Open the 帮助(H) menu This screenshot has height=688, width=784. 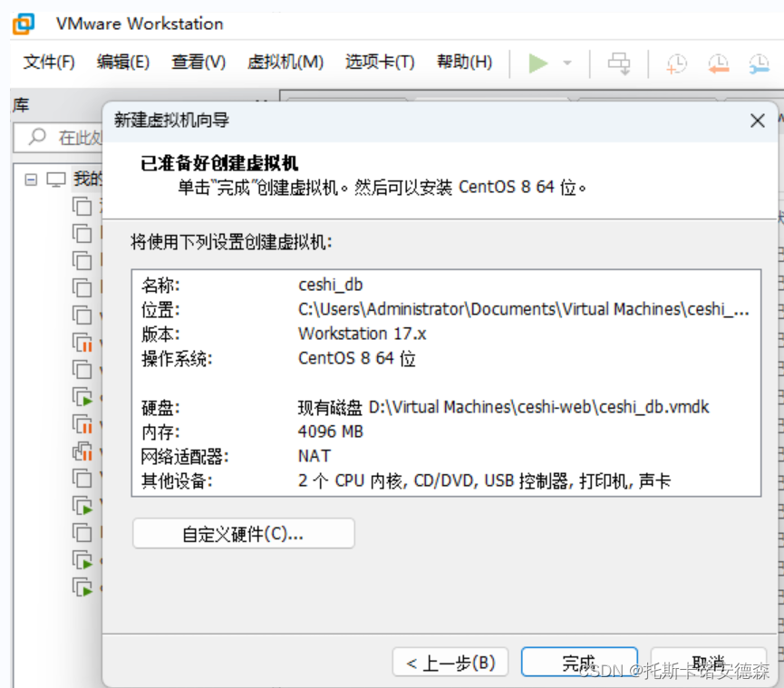(x=464, y=62)
